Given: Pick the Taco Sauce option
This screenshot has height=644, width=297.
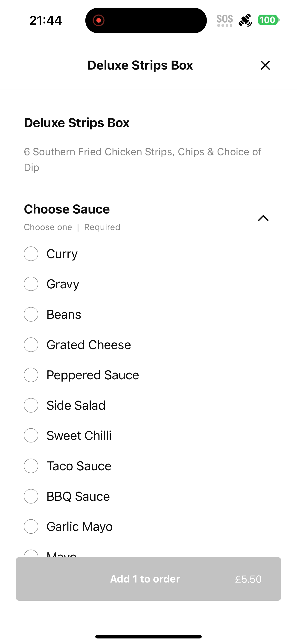Looking at the screenshot, I should click(x=31, y=466).
